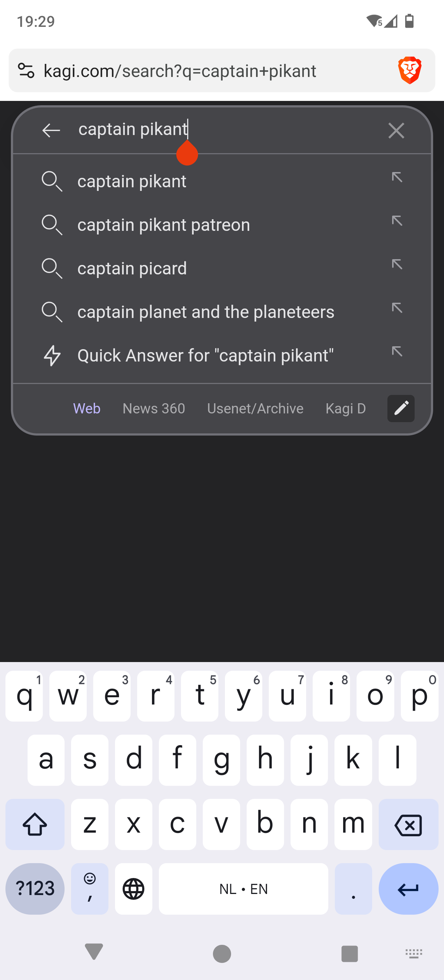Toggle the shift key
The image size is (444, 980).
[35, 824]
